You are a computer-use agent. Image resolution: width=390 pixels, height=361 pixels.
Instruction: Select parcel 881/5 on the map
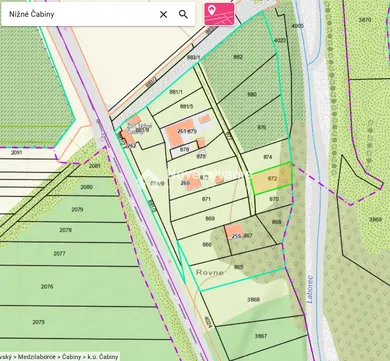tap(186, 107)
